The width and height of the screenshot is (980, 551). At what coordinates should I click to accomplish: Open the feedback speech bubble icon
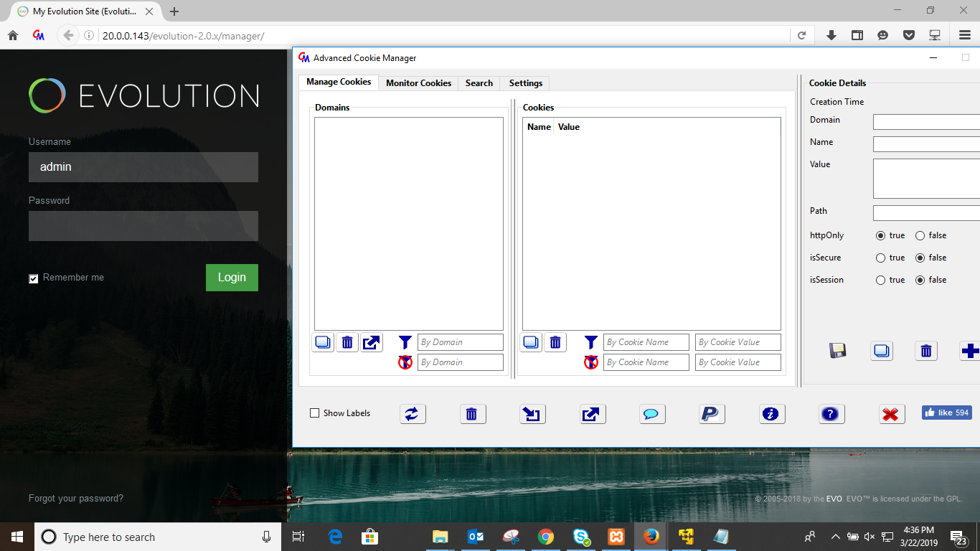(652, 414)
